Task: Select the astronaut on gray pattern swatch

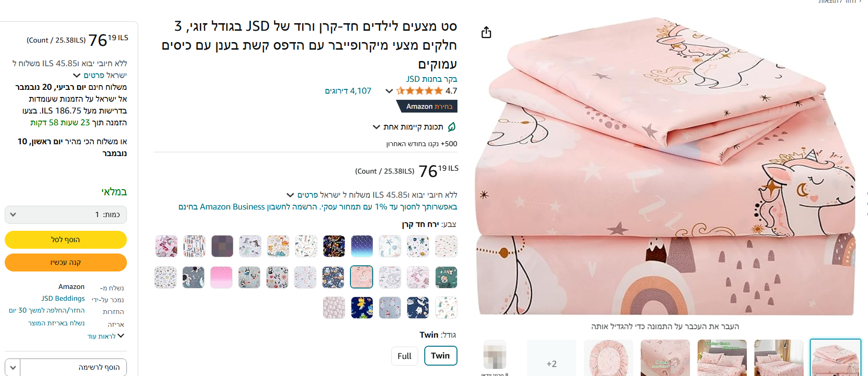Action: [x=194, y=277]
